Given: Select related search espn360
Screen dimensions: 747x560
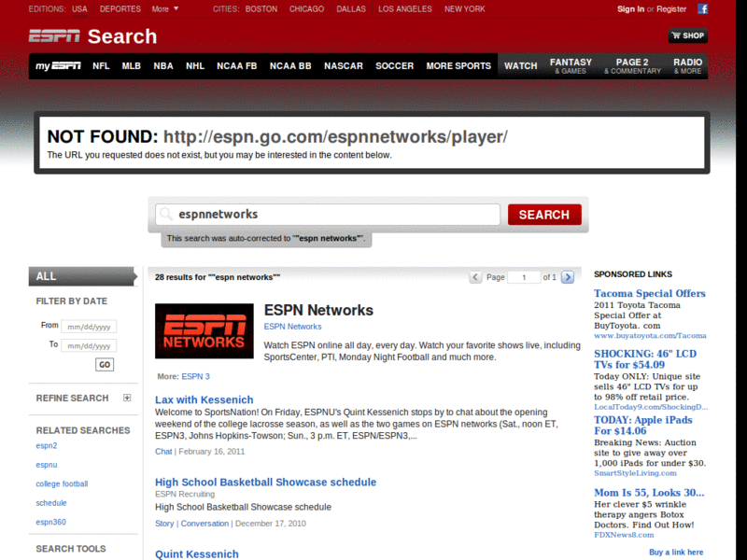Looking at the screenshot, I should point(51,522).
